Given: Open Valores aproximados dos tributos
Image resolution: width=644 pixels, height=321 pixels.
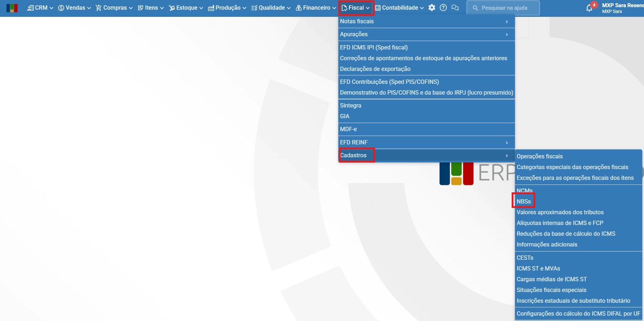Looking at the screenshot, I should pos(579,212).
